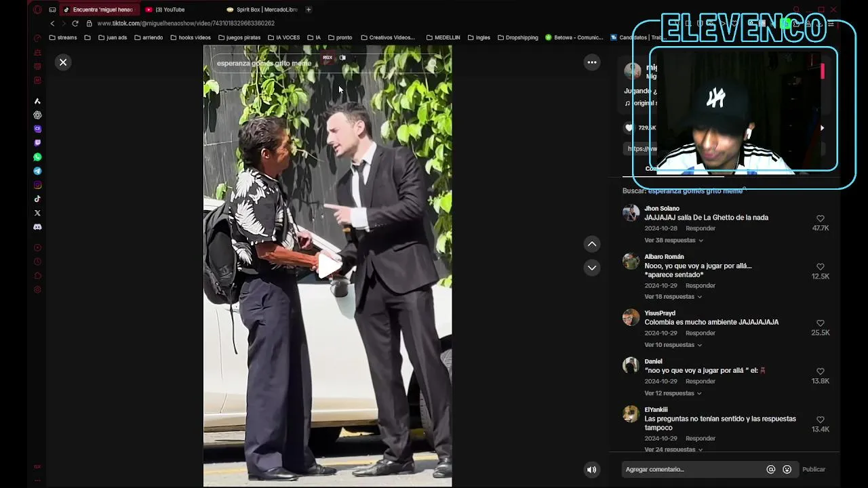The image size is (868, 488).
Task: Open TikTok sidebar panel
Action: pyautogui.click(x=37, y=199)
